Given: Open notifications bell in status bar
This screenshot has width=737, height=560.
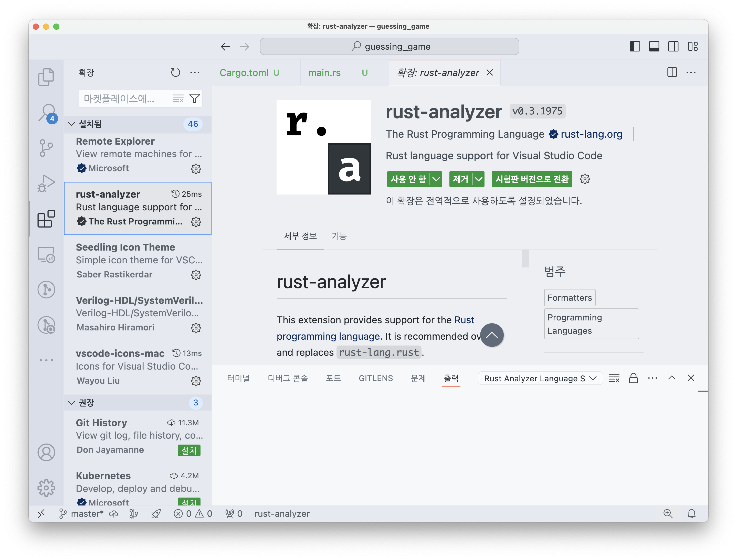Looking at the screenshot, I should click(691, 514).
